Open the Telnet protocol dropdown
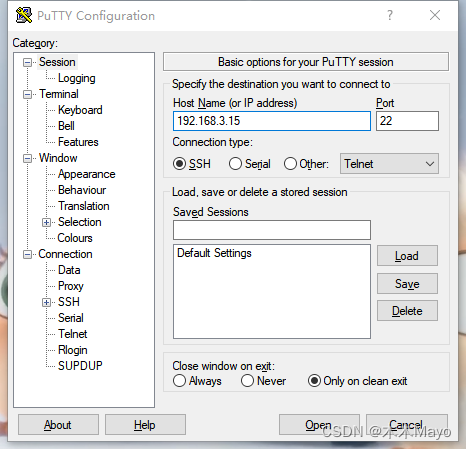 (x=389, y=164)
